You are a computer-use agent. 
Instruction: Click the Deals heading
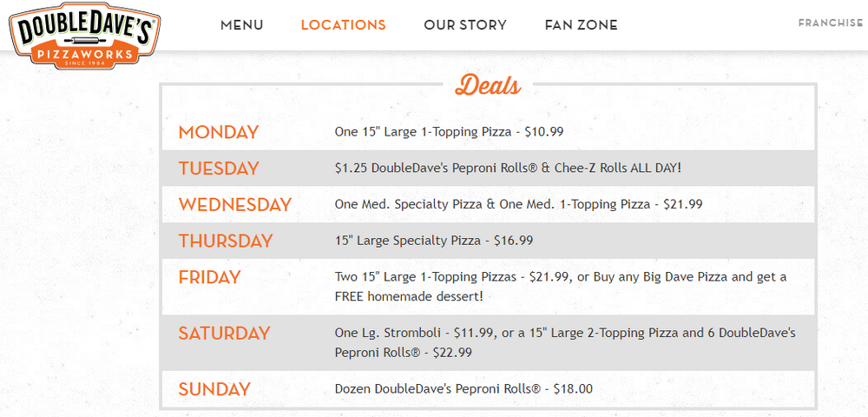pyautogui.click(x=488, y=85)
